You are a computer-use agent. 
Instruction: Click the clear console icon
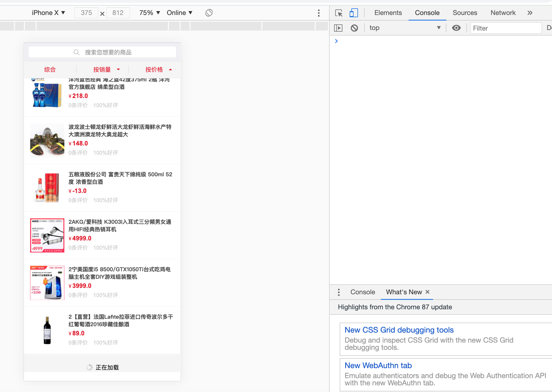[354, 28]
